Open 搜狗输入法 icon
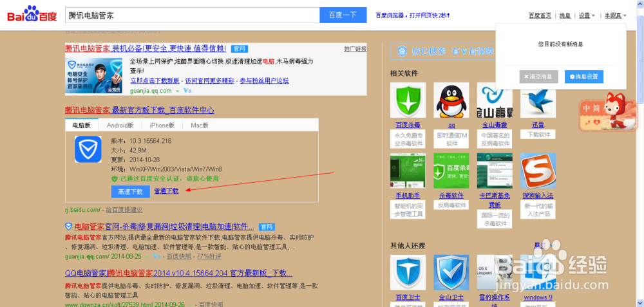 click(x=538, y=171)
